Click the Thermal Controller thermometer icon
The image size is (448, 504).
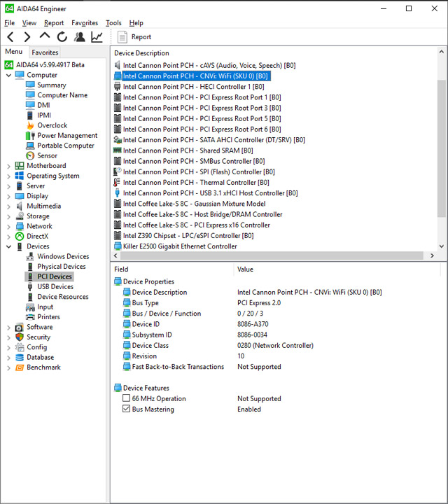[x=117, y=182]
